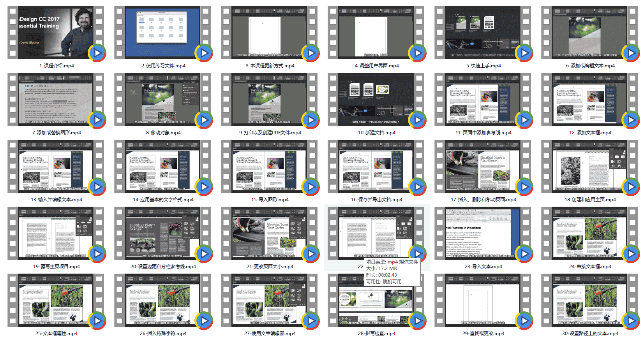This screenshot has width=644, height=339.
Task: Select the file name 28-拼写检查.mp4
Action: tap(377, 334)
